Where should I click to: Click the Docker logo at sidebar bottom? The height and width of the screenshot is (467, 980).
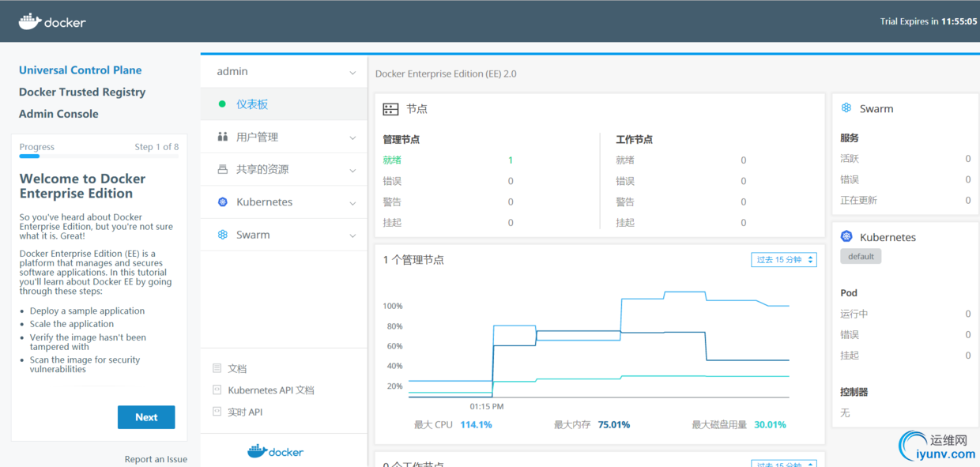[275, 451]
